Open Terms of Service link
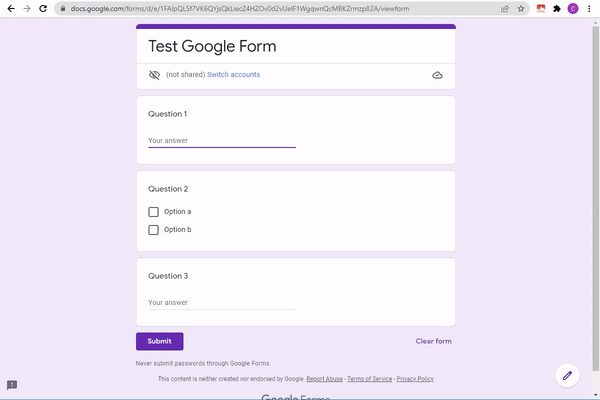600x400 pixels. (370, 379)
